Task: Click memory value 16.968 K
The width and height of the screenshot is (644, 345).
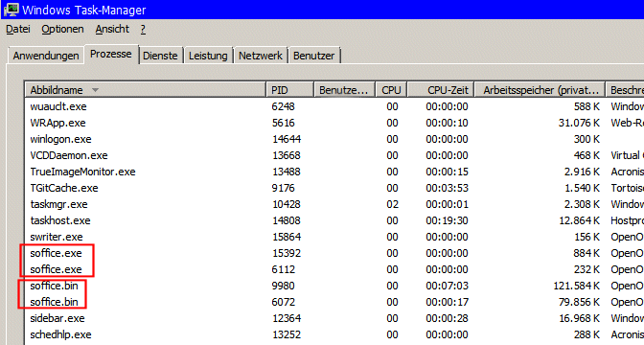Action: pos(579,318)
